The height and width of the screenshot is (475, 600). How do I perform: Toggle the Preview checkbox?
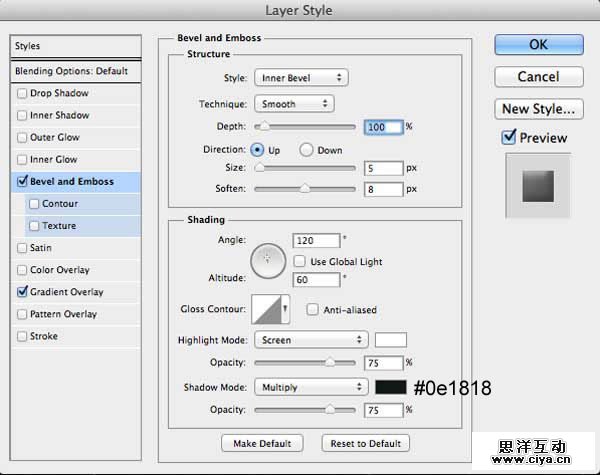point(509,137)
